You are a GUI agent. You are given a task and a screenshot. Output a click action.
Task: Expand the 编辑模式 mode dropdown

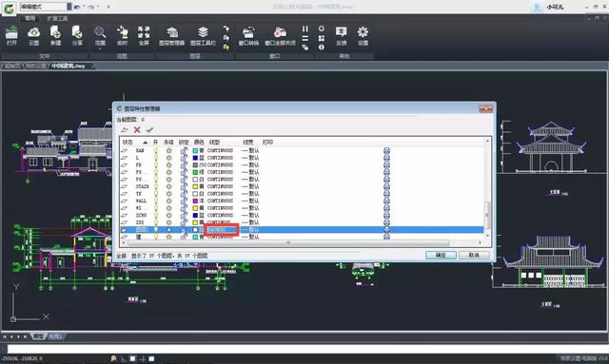[x=69, y=7]
